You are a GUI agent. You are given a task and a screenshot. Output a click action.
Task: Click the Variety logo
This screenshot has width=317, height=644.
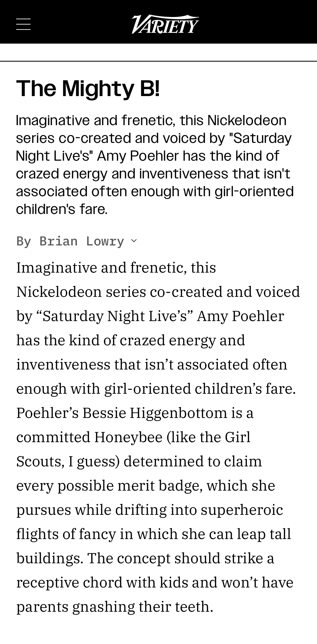pyautogui.click(x=165, y=24)
